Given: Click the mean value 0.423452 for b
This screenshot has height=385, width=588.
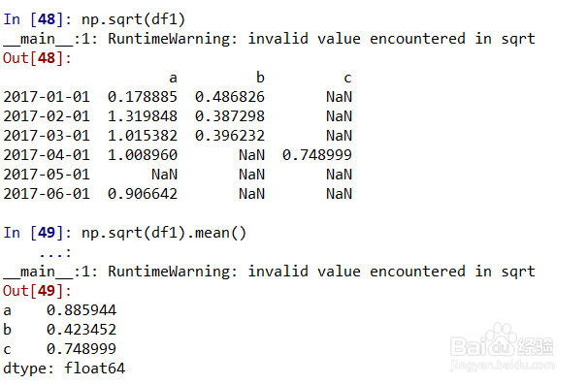Looking at the screenshot, I should pos(82,330).
